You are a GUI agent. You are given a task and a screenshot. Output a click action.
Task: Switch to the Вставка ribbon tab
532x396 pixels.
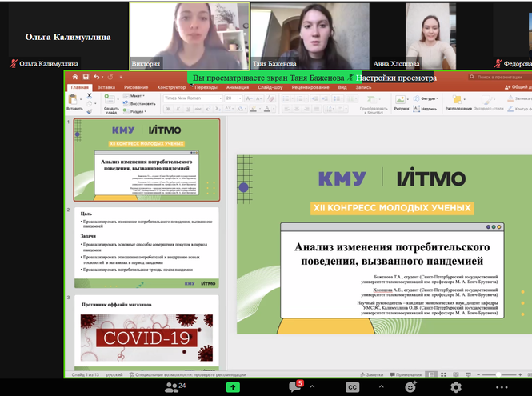coord(106,87)
